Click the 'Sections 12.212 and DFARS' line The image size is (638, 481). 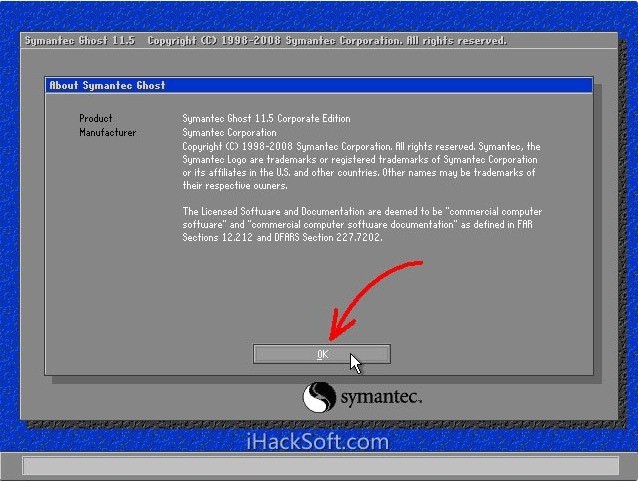click(x=282, y=238)
